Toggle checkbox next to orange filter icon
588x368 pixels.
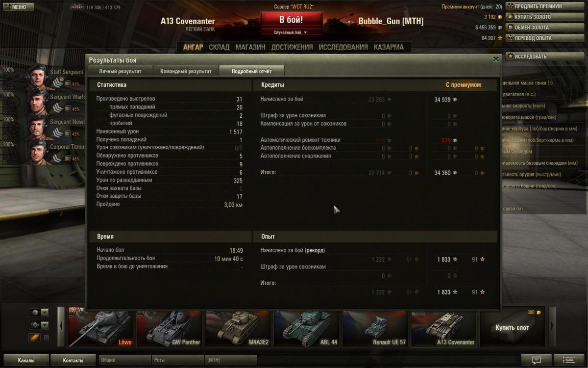(47, 338)
